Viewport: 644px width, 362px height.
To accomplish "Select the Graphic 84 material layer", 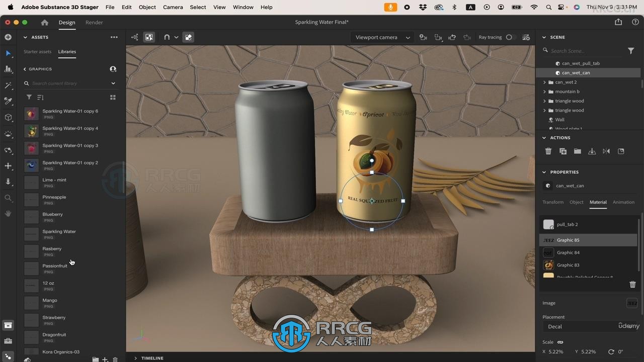I will [589, 252].
